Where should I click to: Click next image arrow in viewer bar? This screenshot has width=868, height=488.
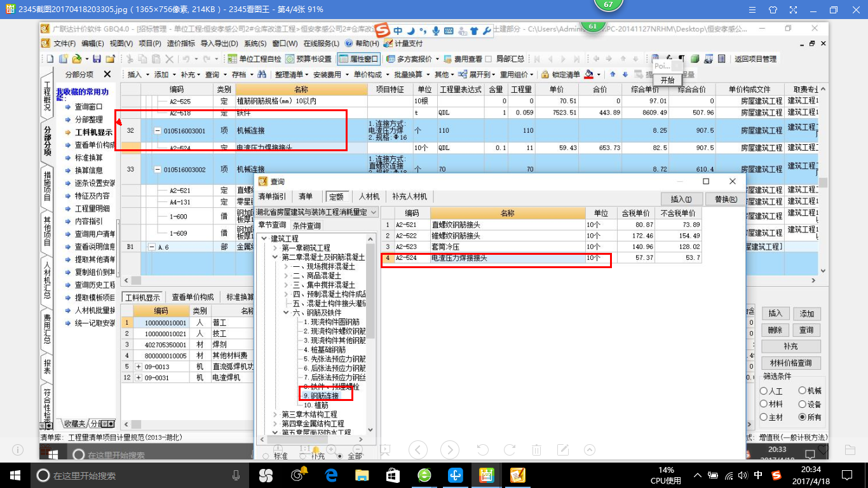450,450
